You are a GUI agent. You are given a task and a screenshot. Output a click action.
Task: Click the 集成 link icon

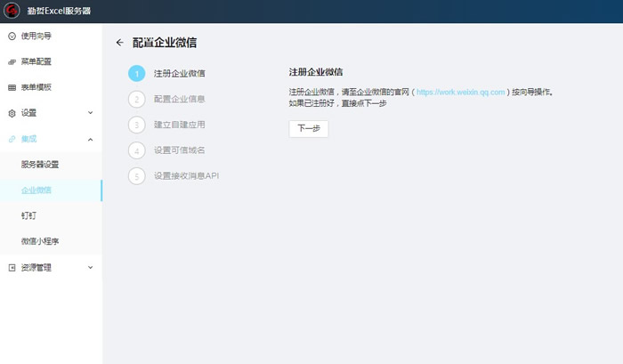pyautogui.click(x=12, y=139)
